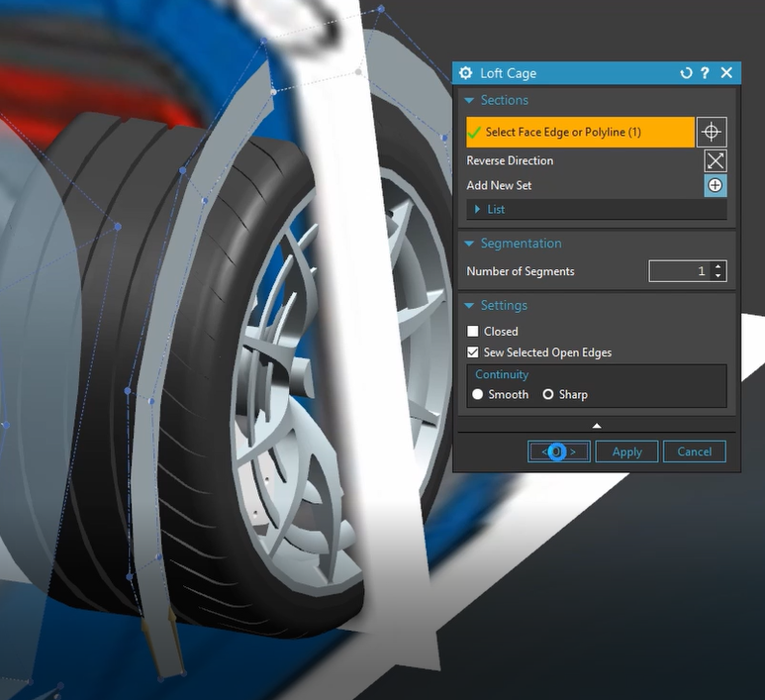Click the Add New Set plus icon
This screenshot has width=765, height=700.
(x=716, y=185)
